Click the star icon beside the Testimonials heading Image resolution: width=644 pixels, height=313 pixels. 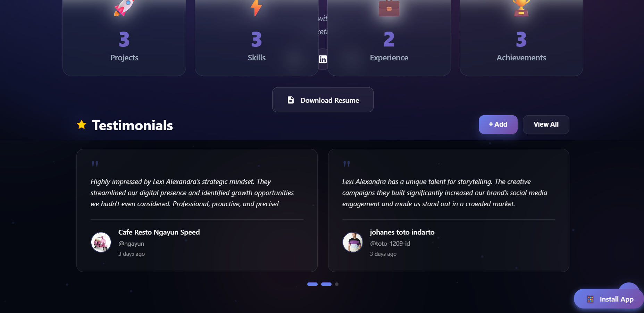pyautogui.click(x=81, y=124)
